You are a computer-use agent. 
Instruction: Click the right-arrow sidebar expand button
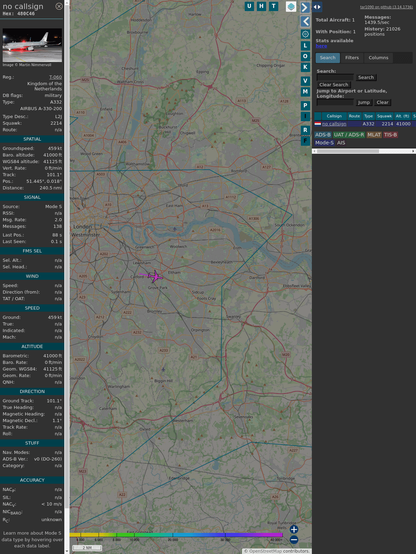pyautogui.click(x=305, y=7)
